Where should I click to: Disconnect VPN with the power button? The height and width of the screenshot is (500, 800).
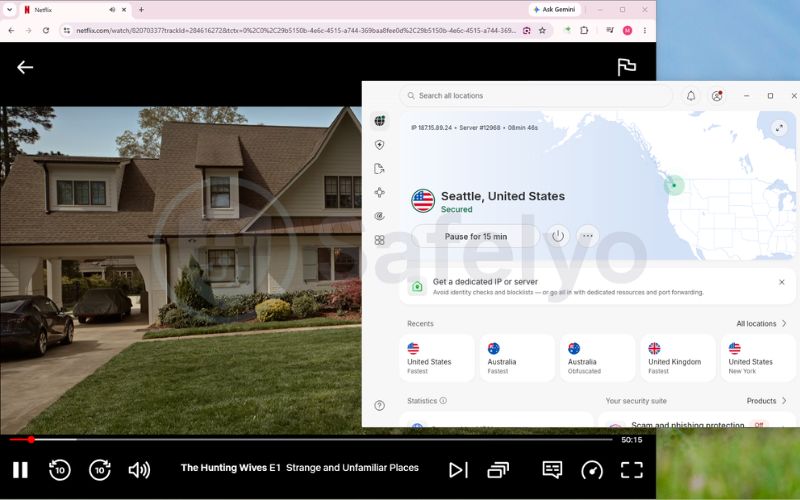click(x=558, y=236)
